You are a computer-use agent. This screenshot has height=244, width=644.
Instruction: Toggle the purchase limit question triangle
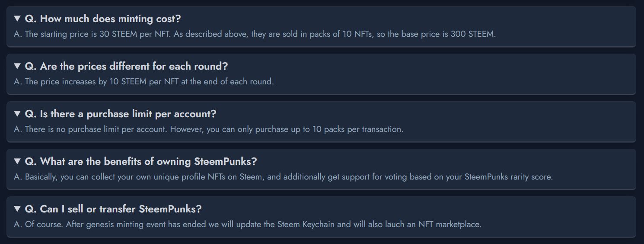click(x=17, y=114)
